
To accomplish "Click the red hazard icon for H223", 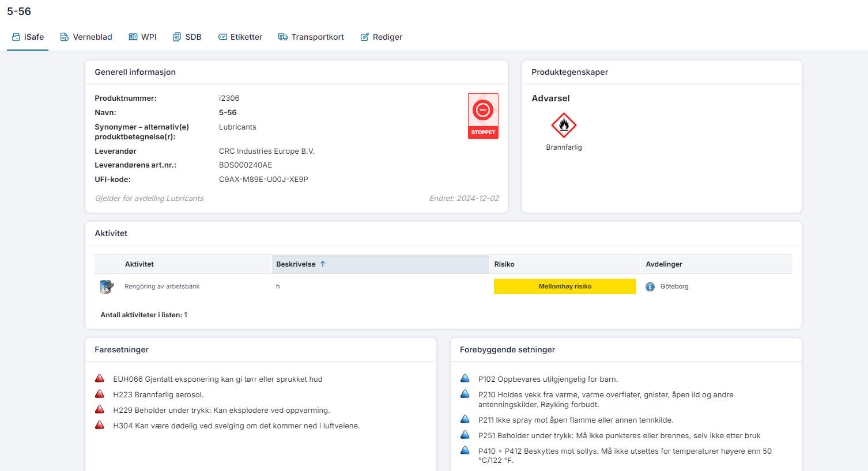I will click(x=100, y=394).
